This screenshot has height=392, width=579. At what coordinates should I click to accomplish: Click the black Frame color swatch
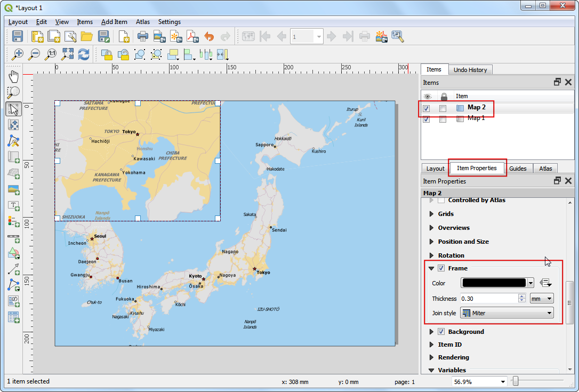pos(494,283)
